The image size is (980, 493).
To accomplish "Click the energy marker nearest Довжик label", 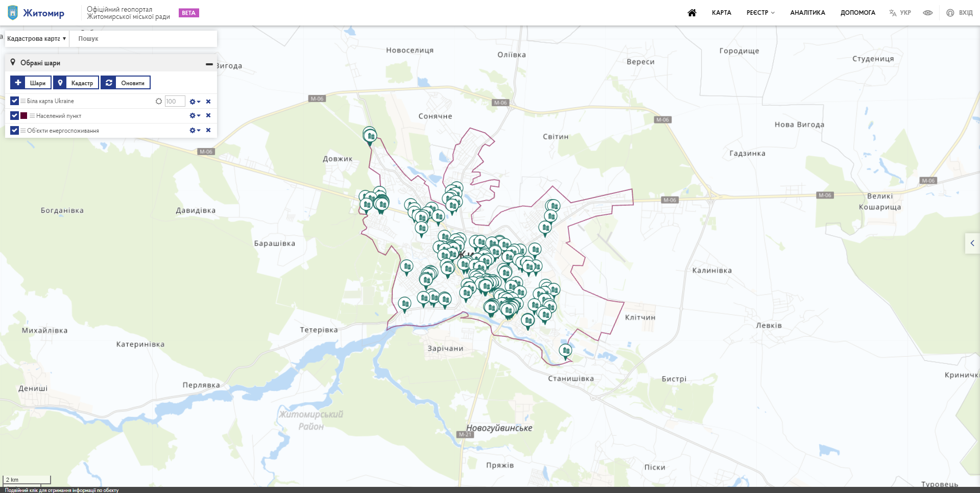I will pos(370,136).
